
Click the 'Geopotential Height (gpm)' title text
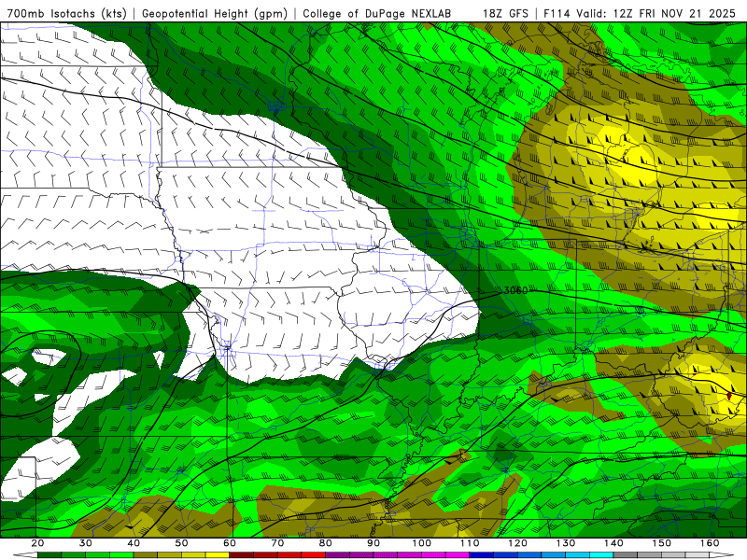tap(215, 13)
